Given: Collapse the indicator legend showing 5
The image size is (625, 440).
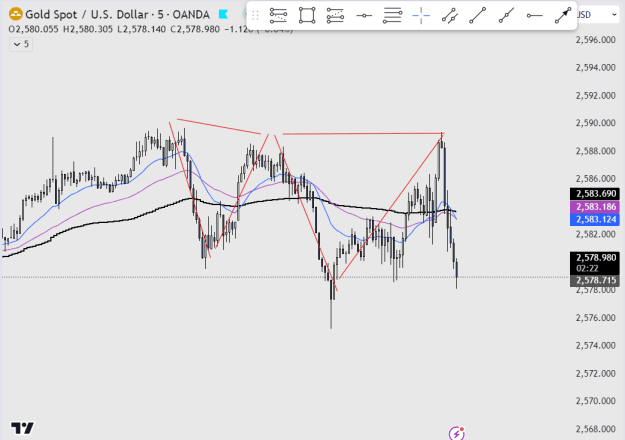Looking at the screenshot, I should pos(21,44).
